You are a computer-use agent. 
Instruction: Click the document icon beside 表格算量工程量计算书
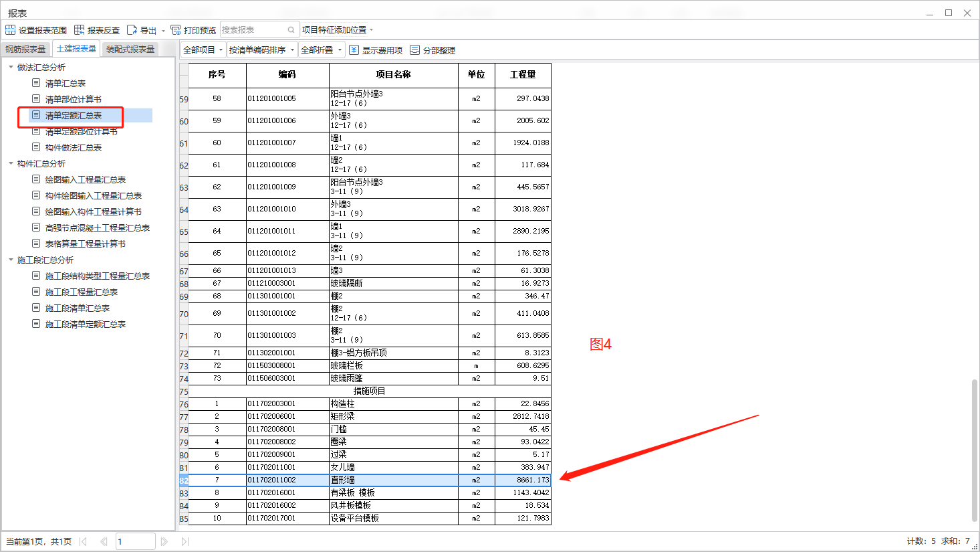click(x=36, y=244)
